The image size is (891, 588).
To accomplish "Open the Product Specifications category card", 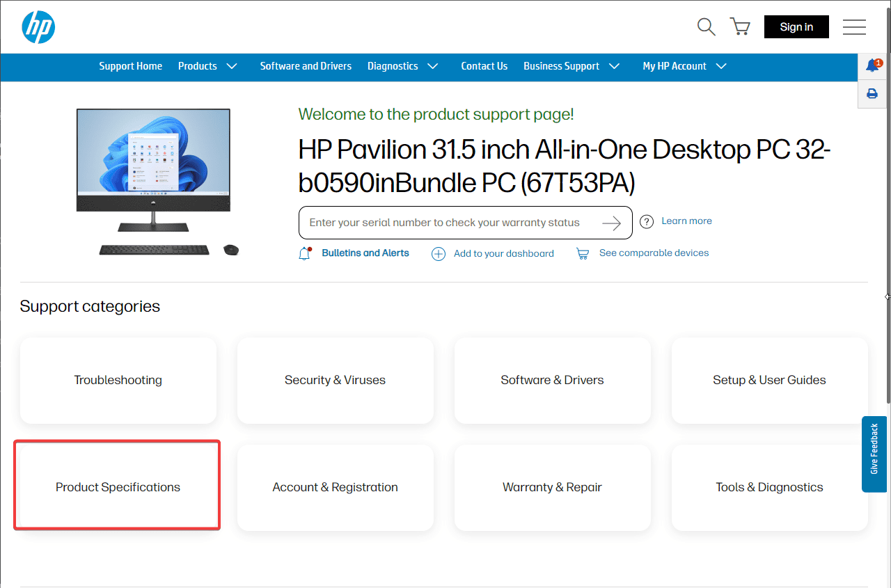I will point(118,487).
